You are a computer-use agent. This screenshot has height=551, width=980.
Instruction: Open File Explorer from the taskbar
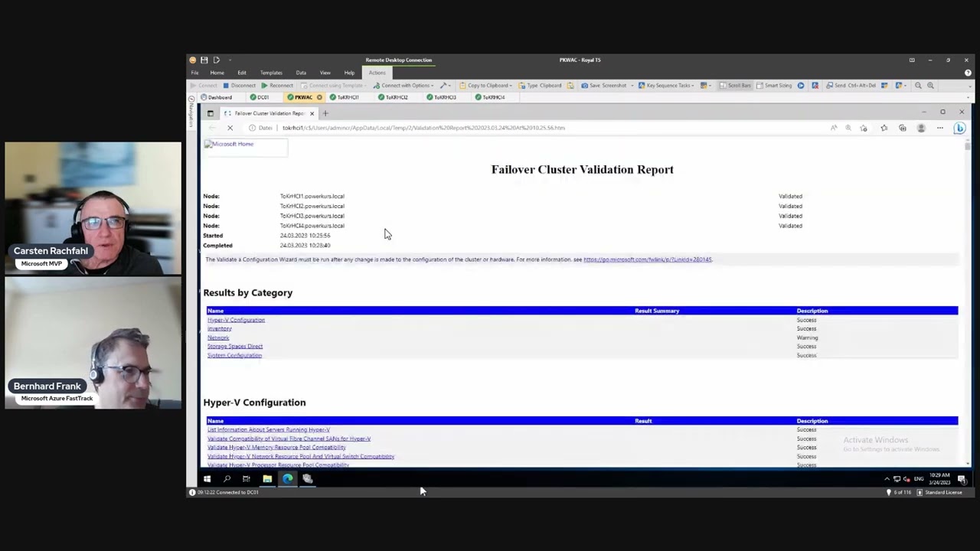(x=267, y=479)
